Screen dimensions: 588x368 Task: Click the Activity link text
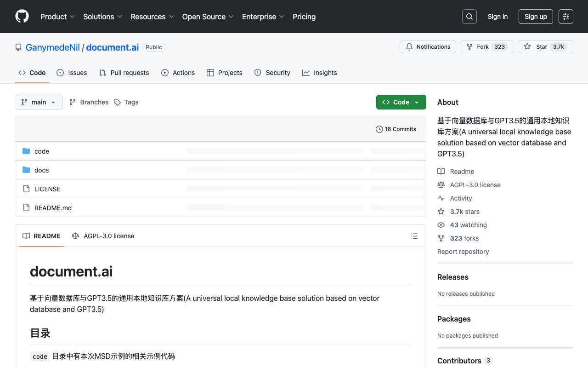[461, 198]
